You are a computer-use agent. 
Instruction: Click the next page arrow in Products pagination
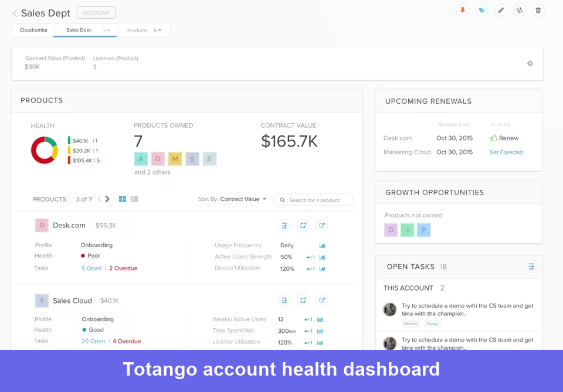click(x=107, y=199)
